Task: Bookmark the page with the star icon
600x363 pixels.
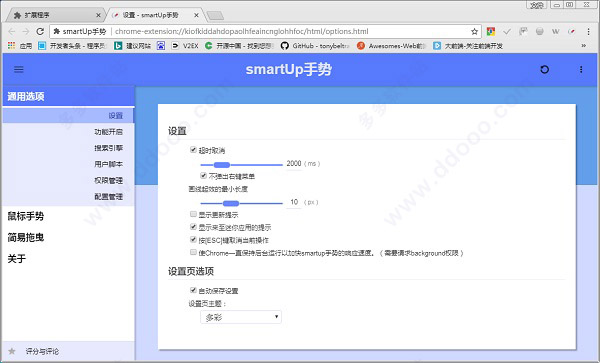Action: click(x=474, y=31)
